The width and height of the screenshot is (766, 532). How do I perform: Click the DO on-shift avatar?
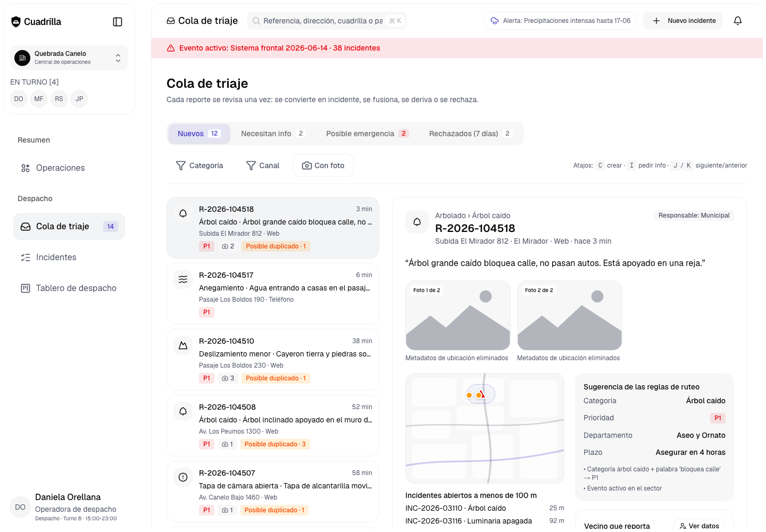[19, 99]
